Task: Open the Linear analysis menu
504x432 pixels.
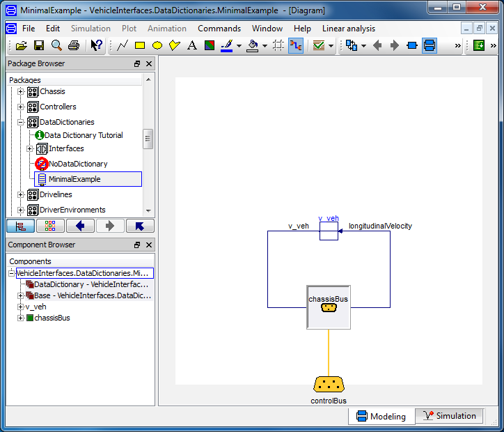Action: (x=348, y=29)
